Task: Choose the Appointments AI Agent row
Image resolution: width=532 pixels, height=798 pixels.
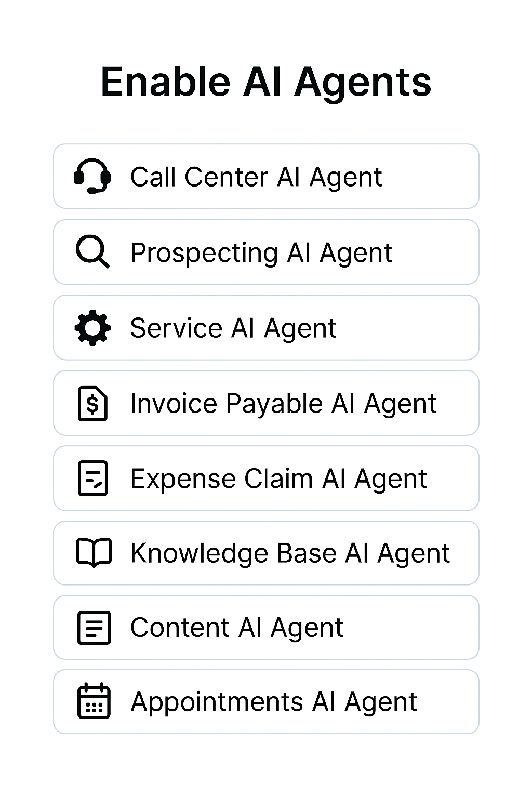Action: pos(266,701)
